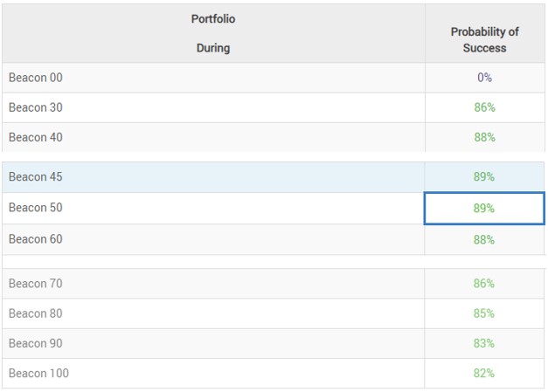This screenshot has width=548, height=392.
Task: Select the Beacon 80 portfolio row
Action: point(274,313)
